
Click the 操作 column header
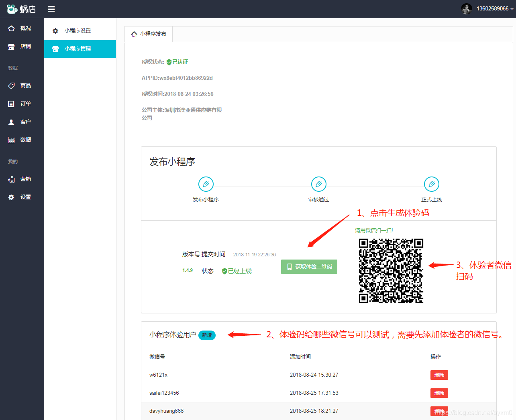click(x=436, y=357)
